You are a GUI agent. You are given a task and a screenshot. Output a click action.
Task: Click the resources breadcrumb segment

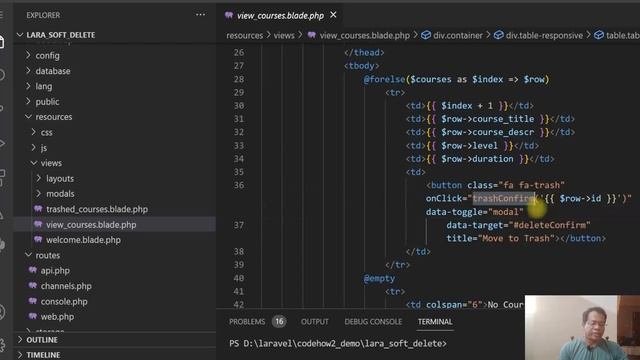click(x=244, y=36)
